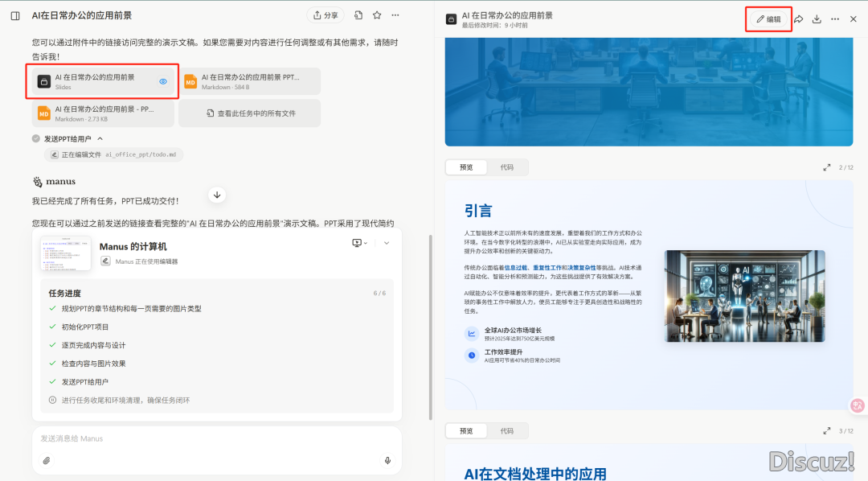Click the scroll-to-bottom arrow button
The height and width of the screenshot is (481, 868).
point(217,195)
